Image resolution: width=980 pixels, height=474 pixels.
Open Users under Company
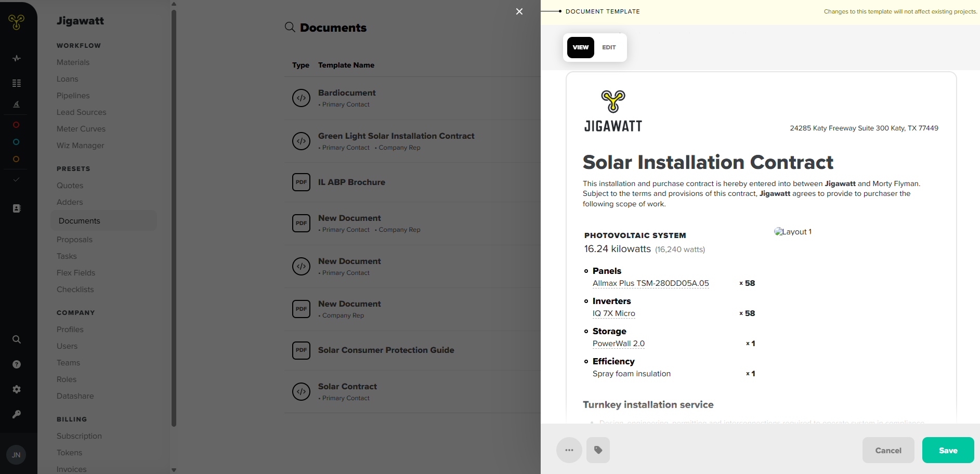click(67, 346)
